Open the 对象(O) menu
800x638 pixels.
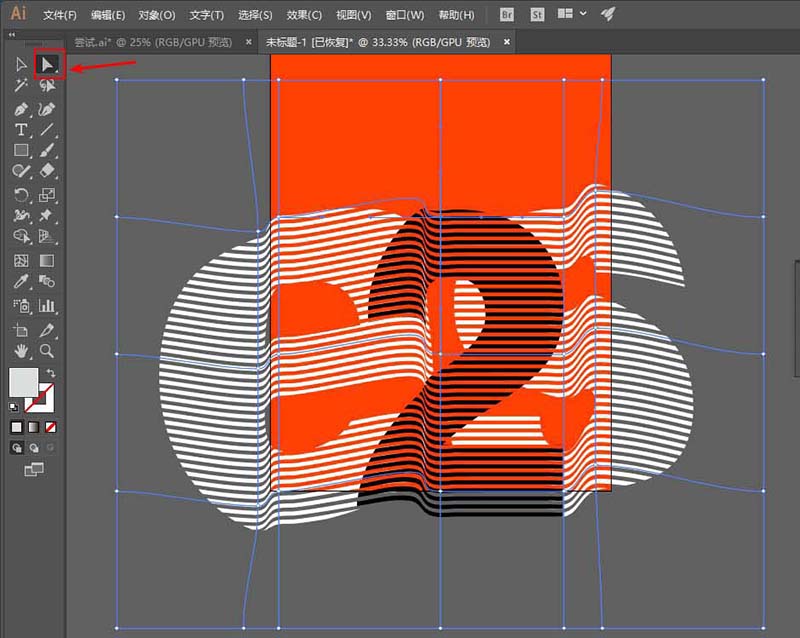157,15
